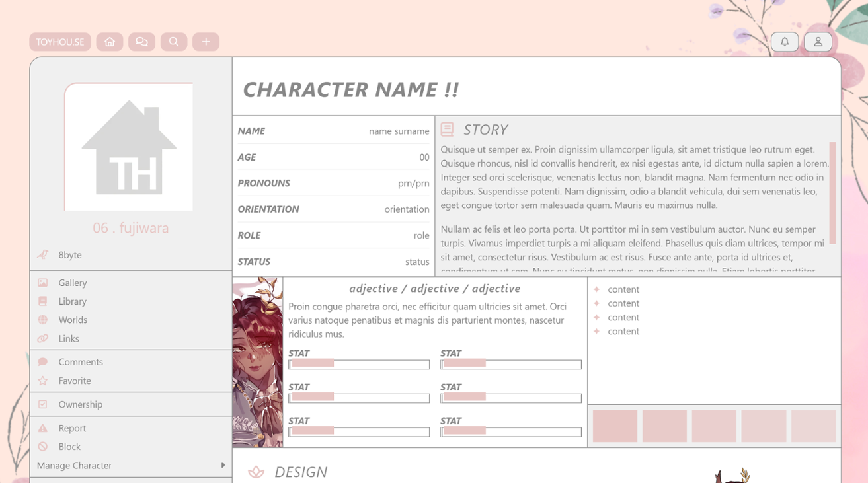Open notifications bell icon
This screenshot has height=483, width=868.
click(x=785, y=42)
